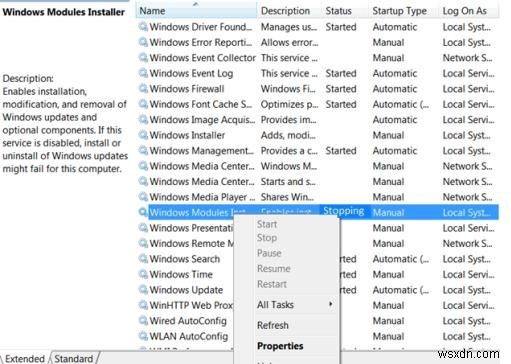Click the icon beside Windows Presentation service
Screen dimensions: 511x364
(143, 228)
